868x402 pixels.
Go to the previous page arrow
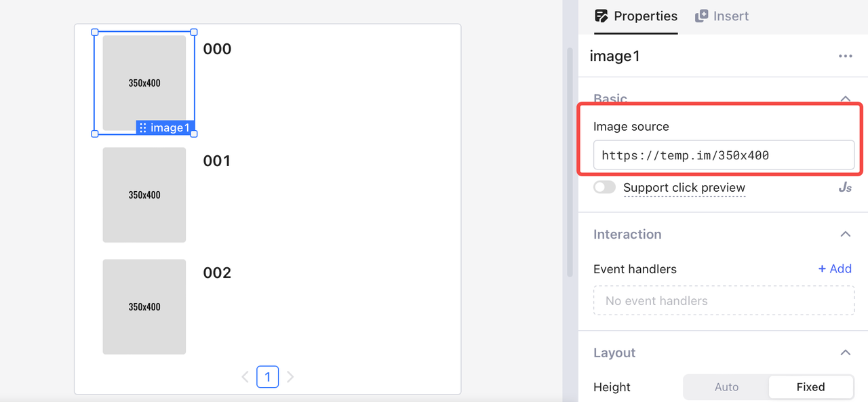(245, 377)
